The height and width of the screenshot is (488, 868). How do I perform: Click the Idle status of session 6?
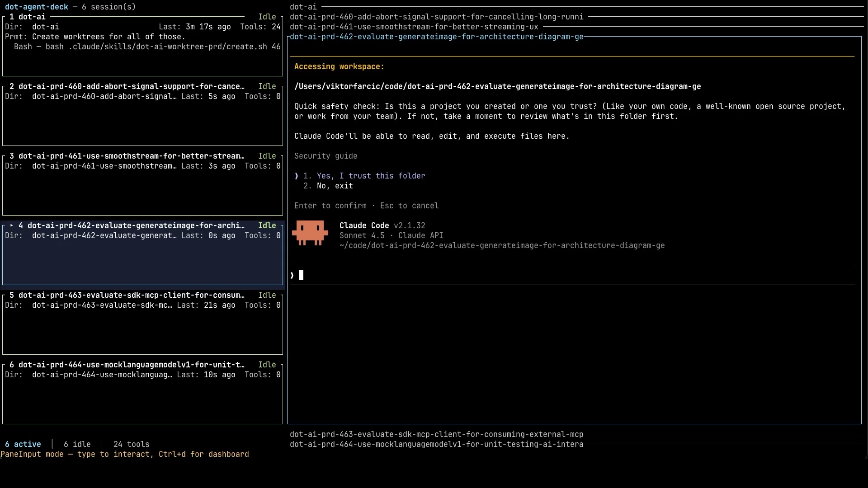(267, 365)
